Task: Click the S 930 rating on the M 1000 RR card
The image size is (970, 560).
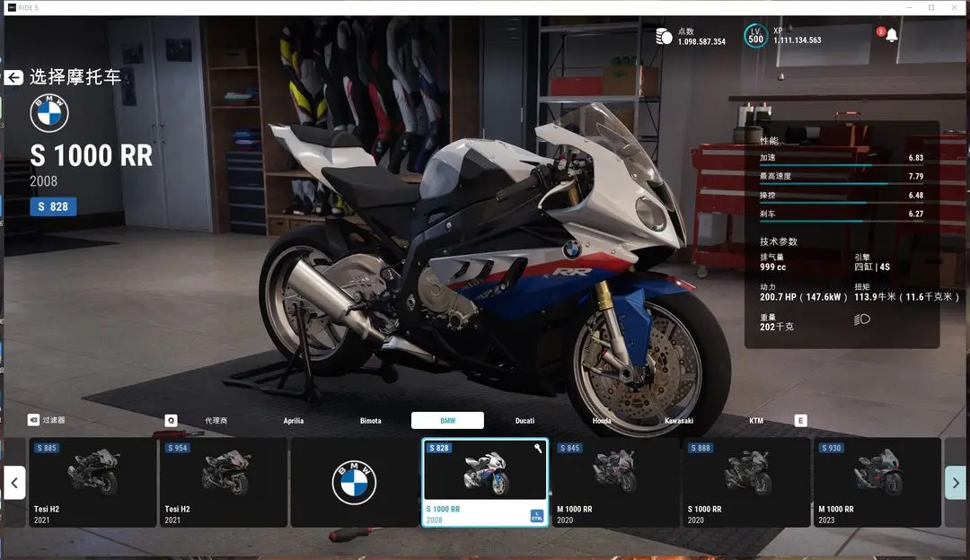Action: click(831, 448)
